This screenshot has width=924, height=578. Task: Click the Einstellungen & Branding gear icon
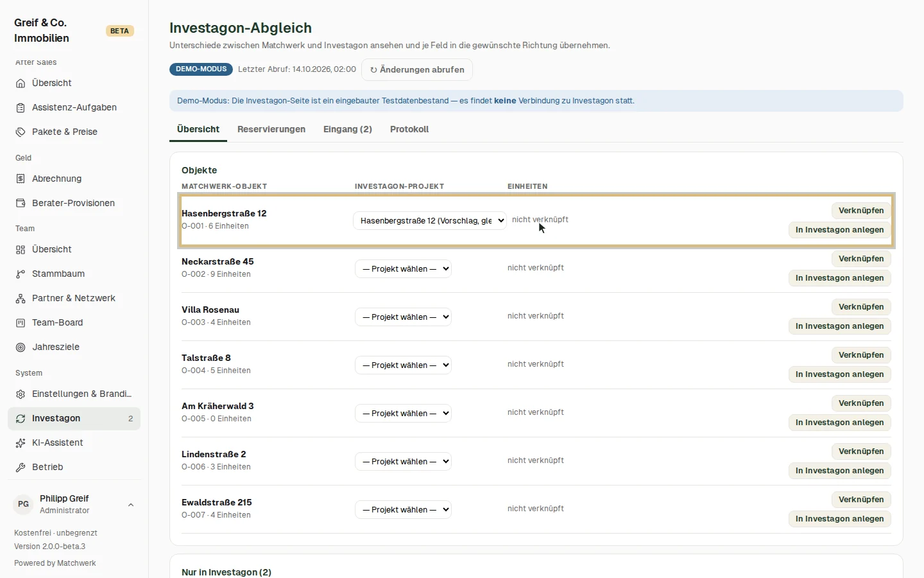click(x=21, y=394)
